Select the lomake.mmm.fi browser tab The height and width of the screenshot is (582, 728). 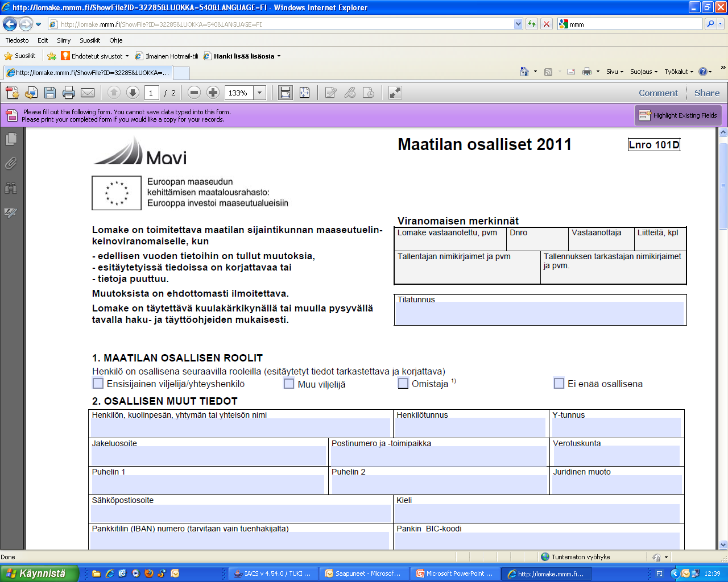click(88, 72)
